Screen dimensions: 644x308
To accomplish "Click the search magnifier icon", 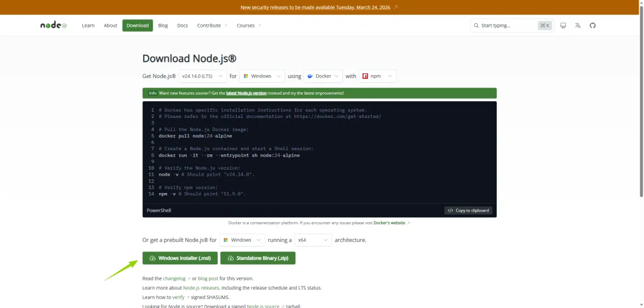I will coord(476,26).
